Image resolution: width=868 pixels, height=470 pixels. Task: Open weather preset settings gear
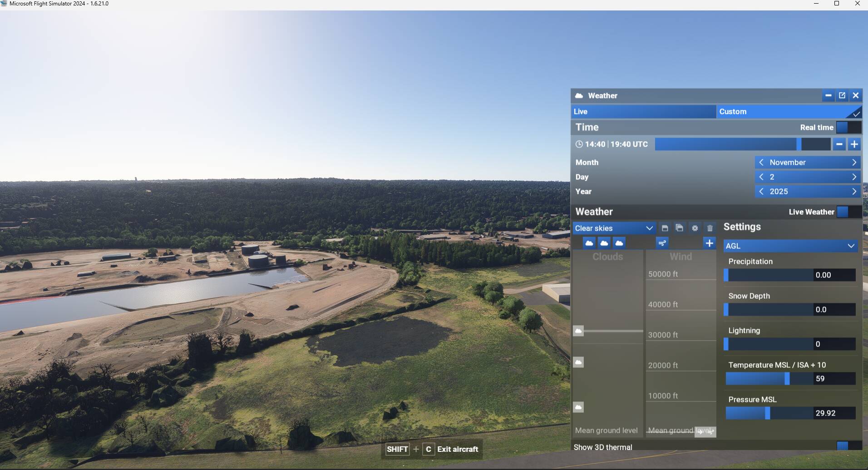[695, 228]
